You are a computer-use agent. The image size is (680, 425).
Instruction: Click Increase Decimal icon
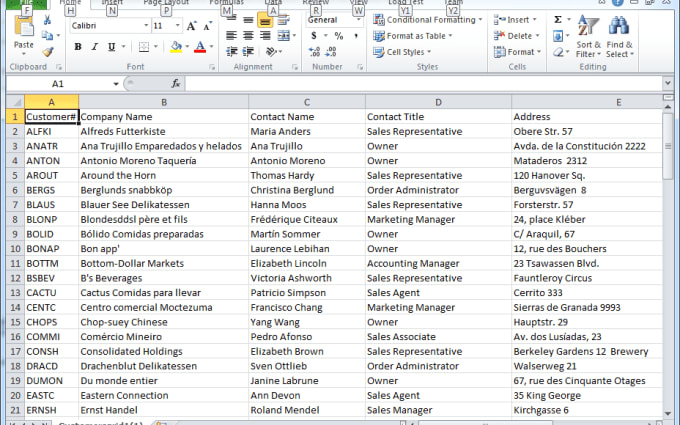314,52
